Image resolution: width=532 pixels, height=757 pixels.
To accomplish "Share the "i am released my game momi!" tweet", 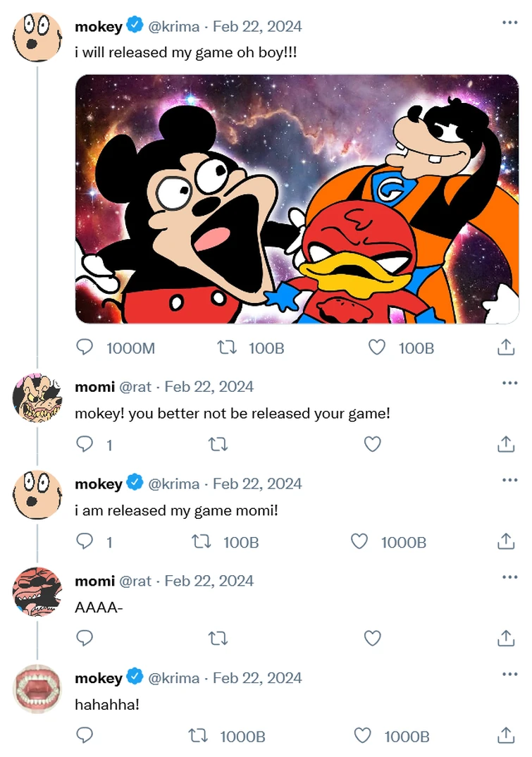I will point(506,541).
